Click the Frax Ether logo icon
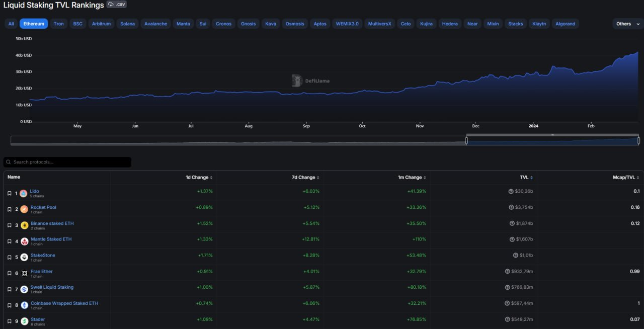 coord(24,274)
